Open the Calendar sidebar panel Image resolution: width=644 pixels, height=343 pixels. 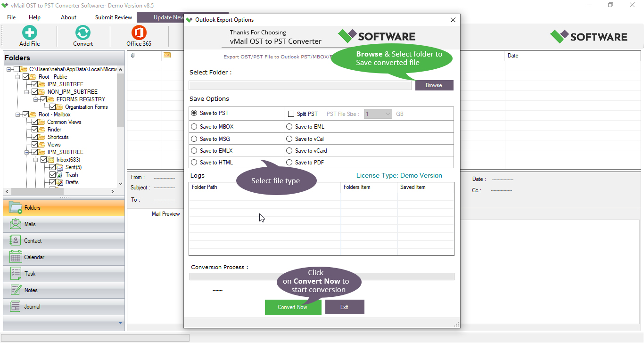click(x=64, y=257)
